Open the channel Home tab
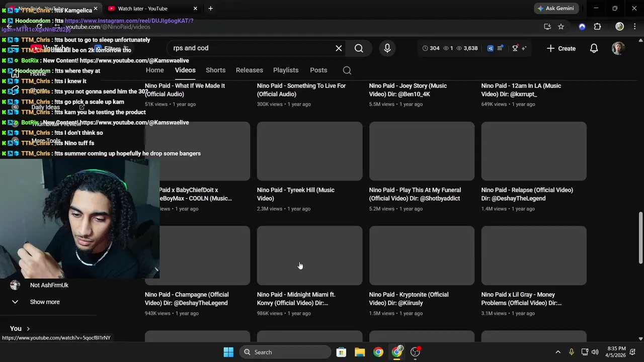Screen dimensions: 644x362 tap(154, 70)
